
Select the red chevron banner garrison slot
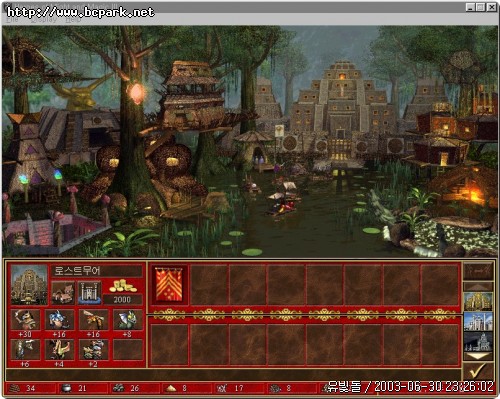tap(169, 285)
